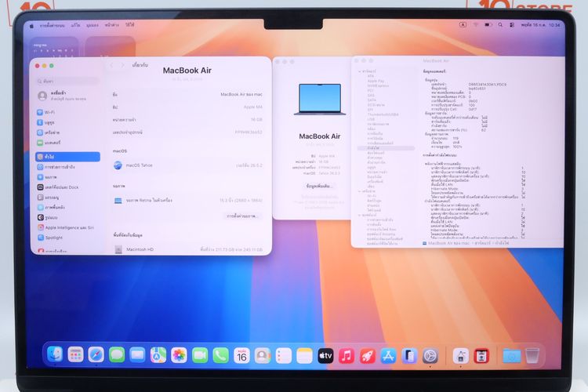
Task: Open FaceTime from the Dock
Action: point(200,355)
